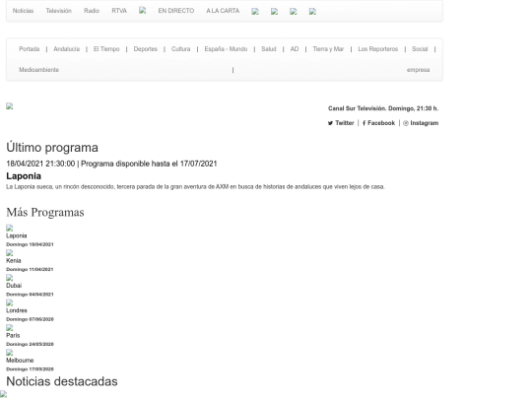Open the program's Twitter page
This screenshot has width=532, height=399.
tap(341, 123)
